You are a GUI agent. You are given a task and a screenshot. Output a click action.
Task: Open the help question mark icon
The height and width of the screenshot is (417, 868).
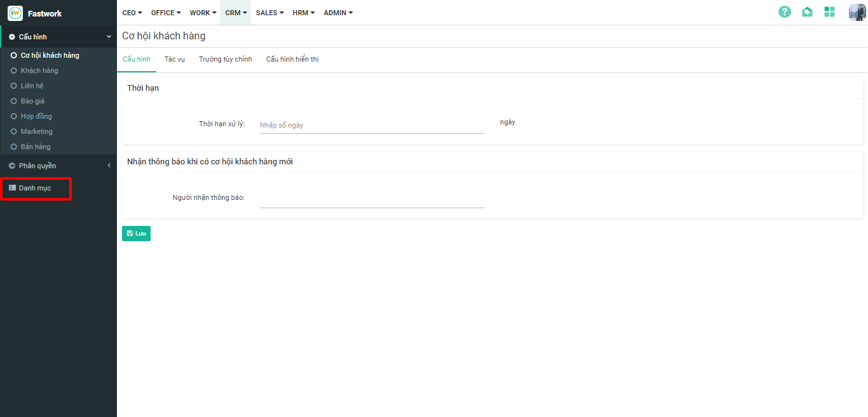785,12
